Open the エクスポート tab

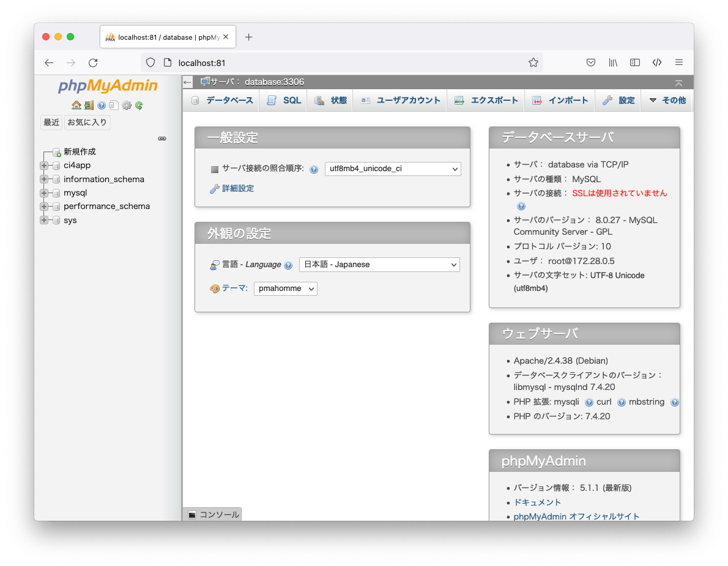(486, 100)
